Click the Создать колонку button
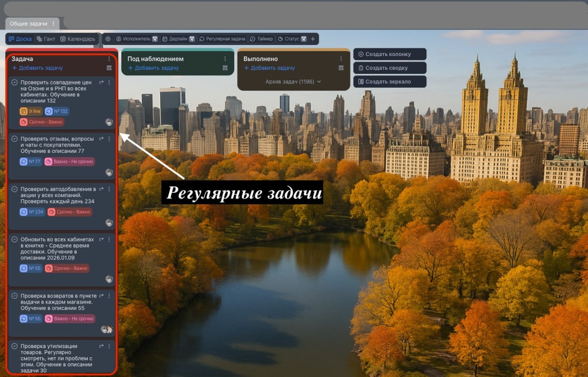 tap(390, 54)
